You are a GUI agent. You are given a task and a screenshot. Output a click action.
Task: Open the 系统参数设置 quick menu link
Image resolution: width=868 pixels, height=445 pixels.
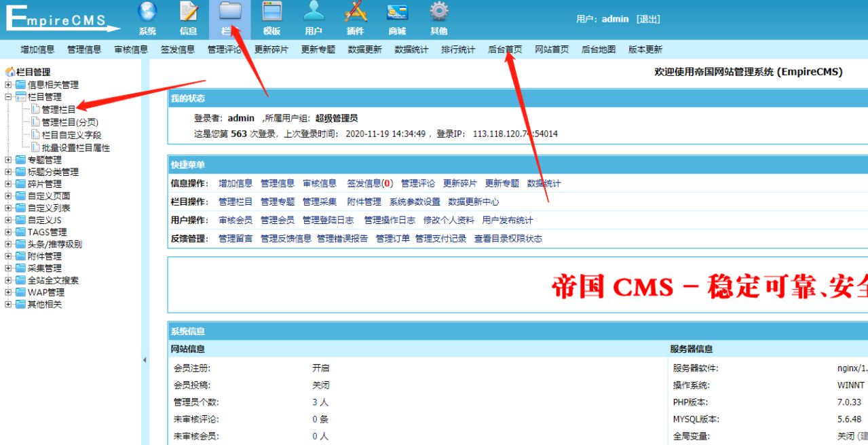(x=414, y=202)
